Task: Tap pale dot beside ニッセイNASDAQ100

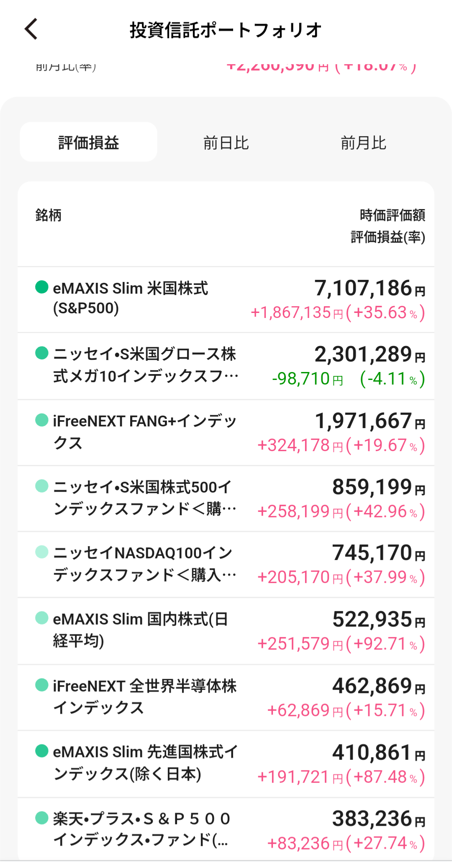Action: point(42,552)
